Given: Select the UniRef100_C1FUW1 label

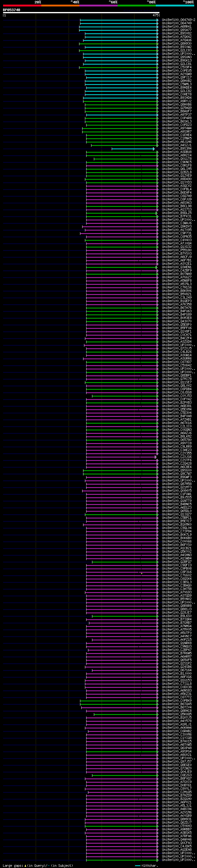Looking at the screenshot, I should [177, 494].
